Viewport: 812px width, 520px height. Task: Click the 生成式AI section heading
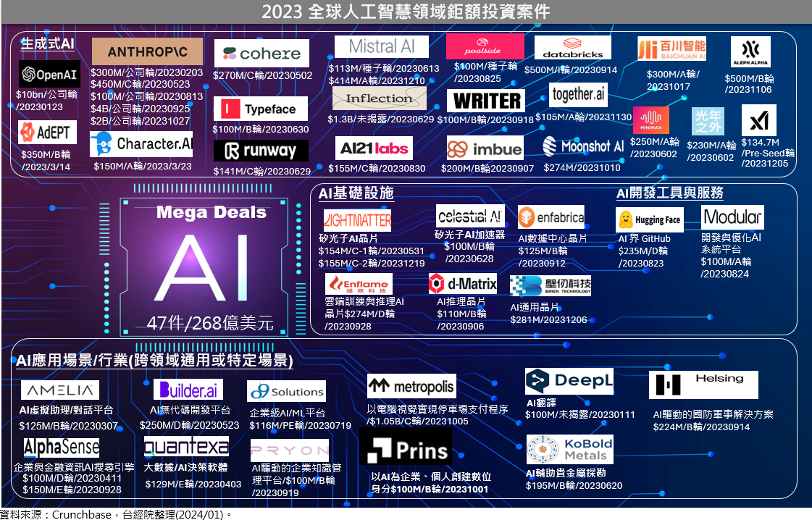47,43
